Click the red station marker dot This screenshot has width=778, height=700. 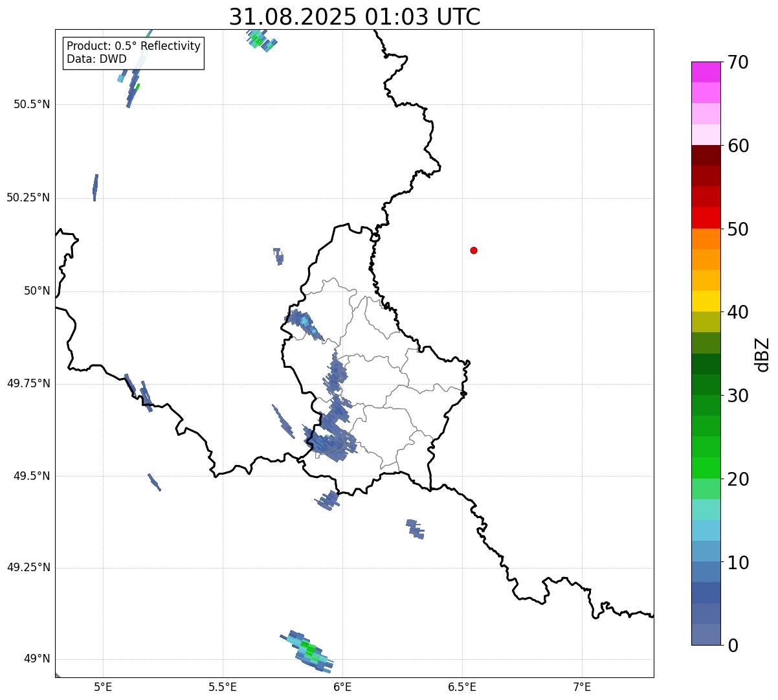pos(474,250)
